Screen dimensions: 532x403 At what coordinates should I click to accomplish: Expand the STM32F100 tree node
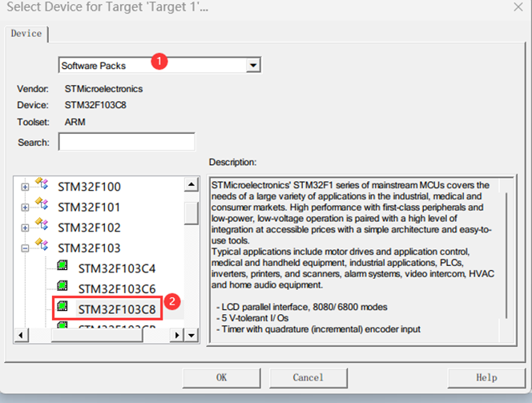(x=25, y=187)
